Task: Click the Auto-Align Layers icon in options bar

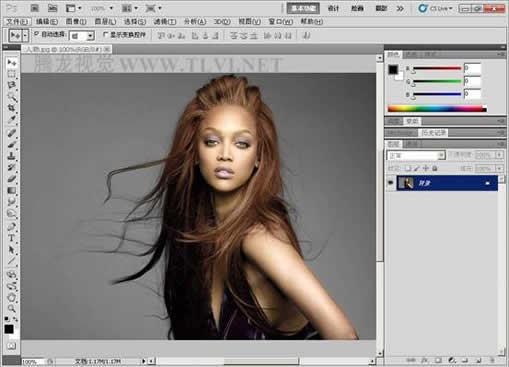Action: [x=306, y=35]
